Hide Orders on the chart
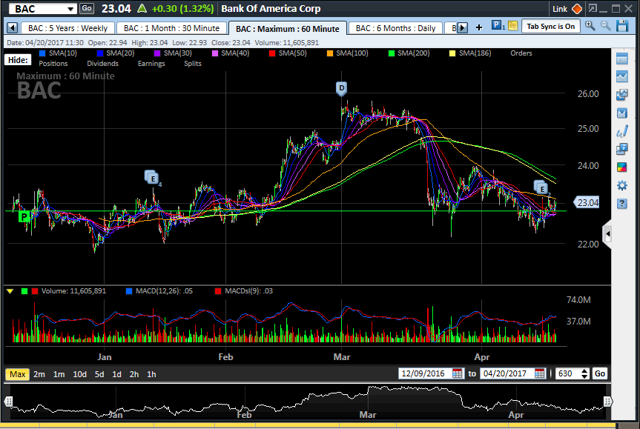Viewport: 640px width, 429px height. 521,53
